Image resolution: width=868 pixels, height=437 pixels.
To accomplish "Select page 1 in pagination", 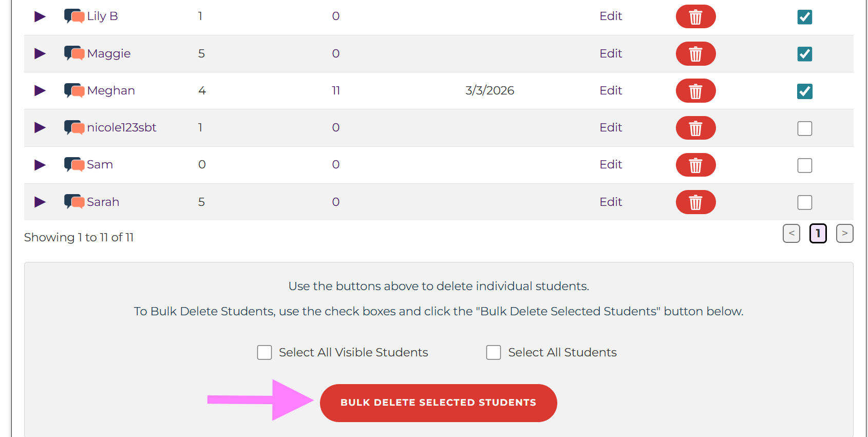I will (818, 233).
